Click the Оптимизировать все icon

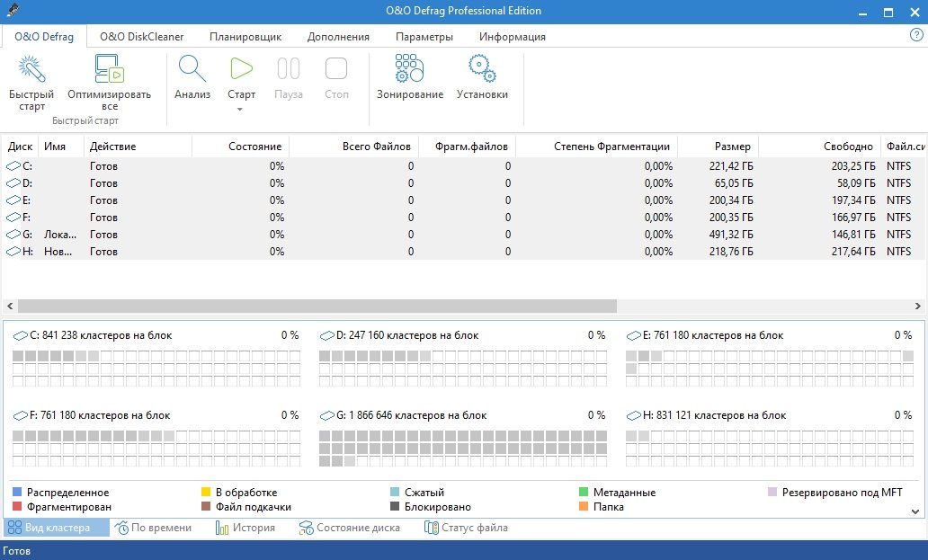click(x=109, y=71)
